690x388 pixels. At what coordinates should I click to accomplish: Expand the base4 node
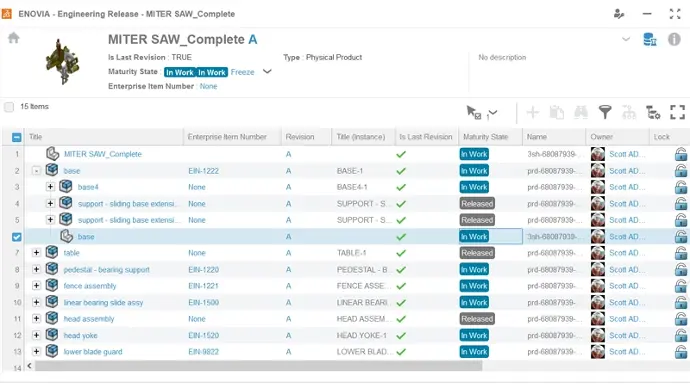click(50, 187)
